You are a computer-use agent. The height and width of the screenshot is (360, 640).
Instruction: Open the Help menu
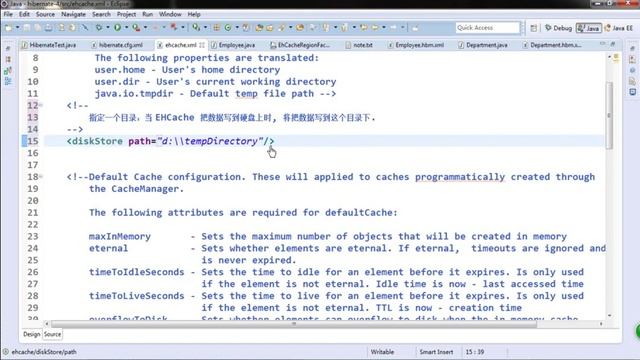(194, 14)
